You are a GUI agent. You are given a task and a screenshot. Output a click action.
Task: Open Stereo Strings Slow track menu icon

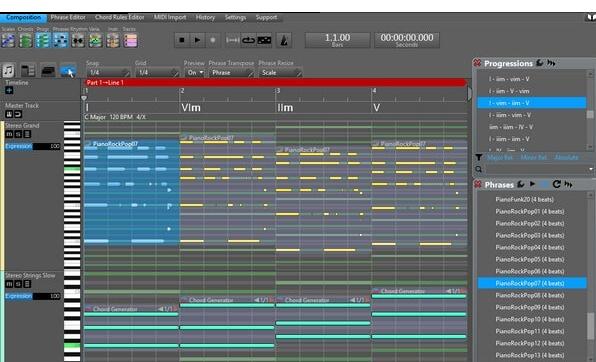coord(27,284)
